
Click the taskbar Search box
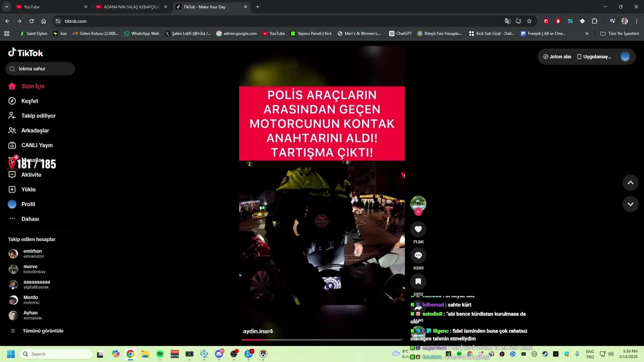[x=56, y=354]
